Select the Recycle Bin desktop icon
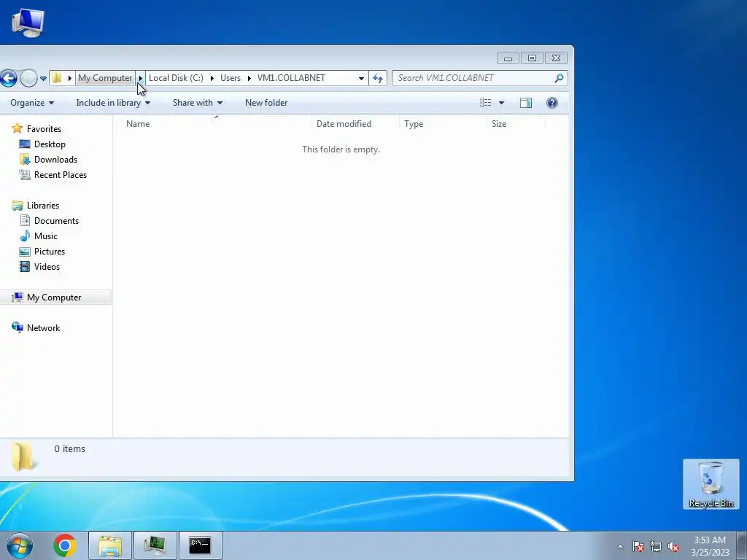Image resolution: width=747 pixels, height=560 pixels. tap(711, 484)
